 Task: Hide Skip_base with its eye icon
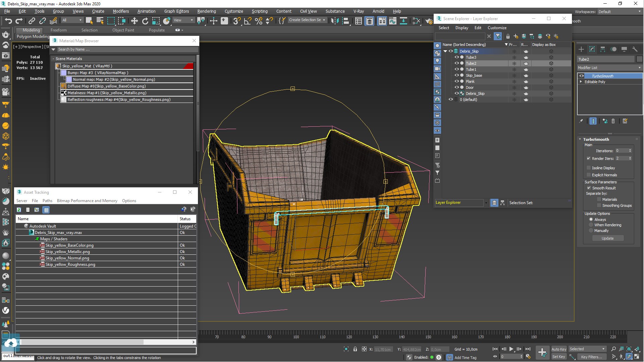click(457, 75)
